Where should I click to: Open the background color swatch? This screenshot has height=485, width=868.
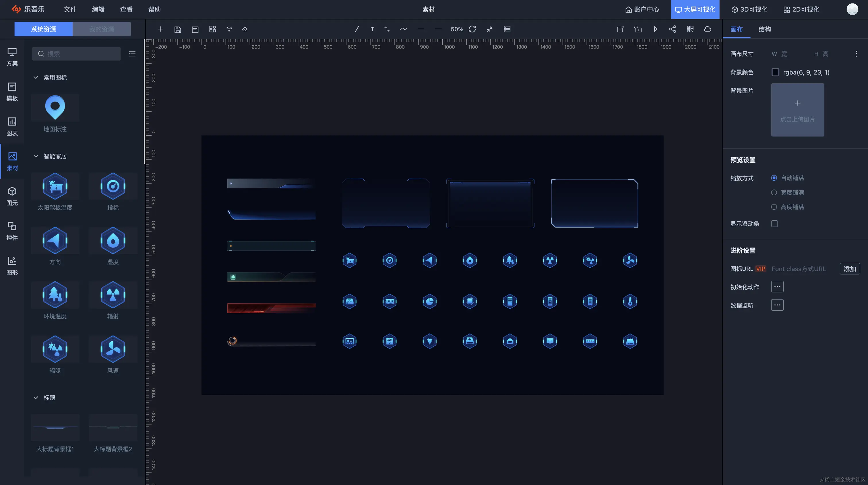point(775,72)
